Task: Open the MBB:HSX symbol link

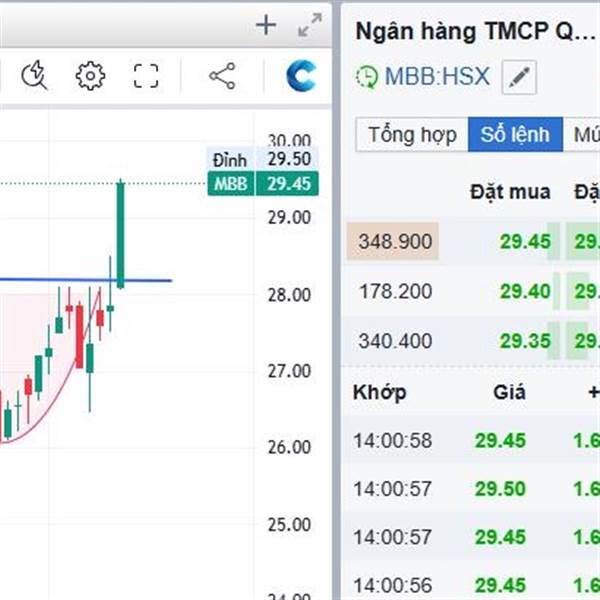Action: pyautogui.click(x=437, y=76)
